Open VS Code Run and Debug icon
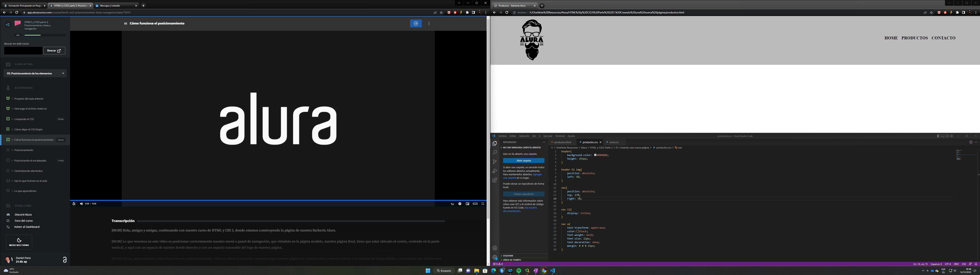980x275 pixels. point(494,171)
